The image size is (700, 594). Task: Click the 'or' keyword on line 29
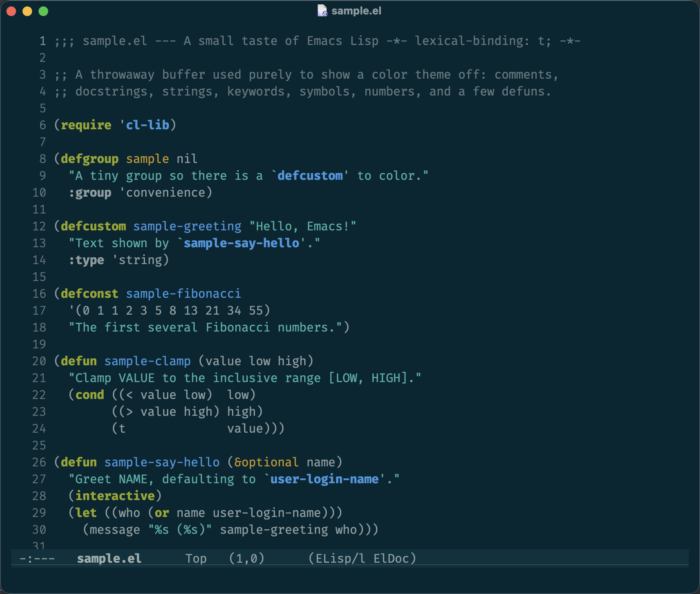pos(162,513)
